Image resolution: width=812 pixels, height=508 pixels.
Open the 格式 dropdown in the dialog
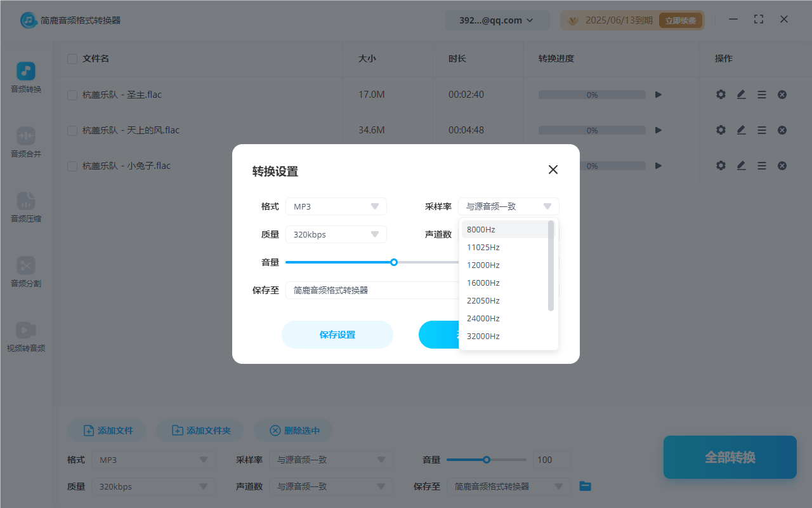pyautogui.click(x=336, y=206)
